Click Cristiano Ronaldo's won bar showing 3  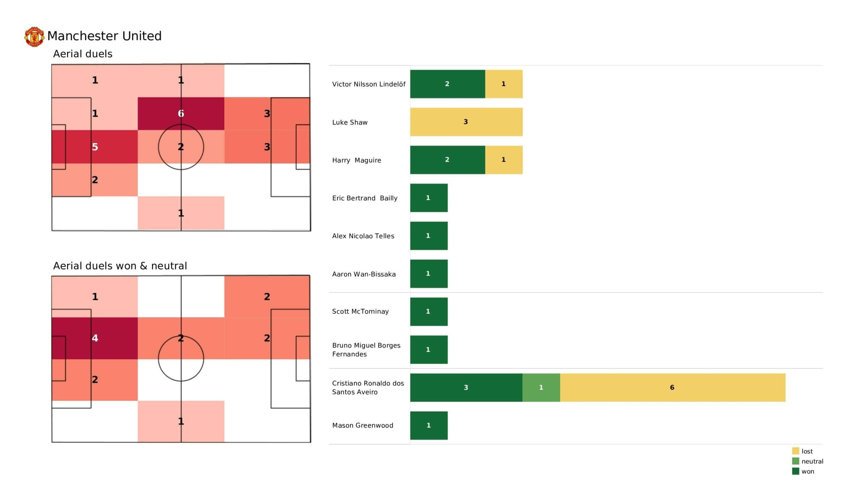[x=466, y=387]
